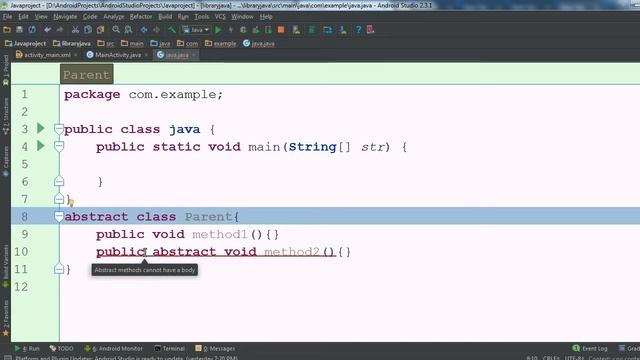Open the VCS menu
640x360 pixels.
220,17
